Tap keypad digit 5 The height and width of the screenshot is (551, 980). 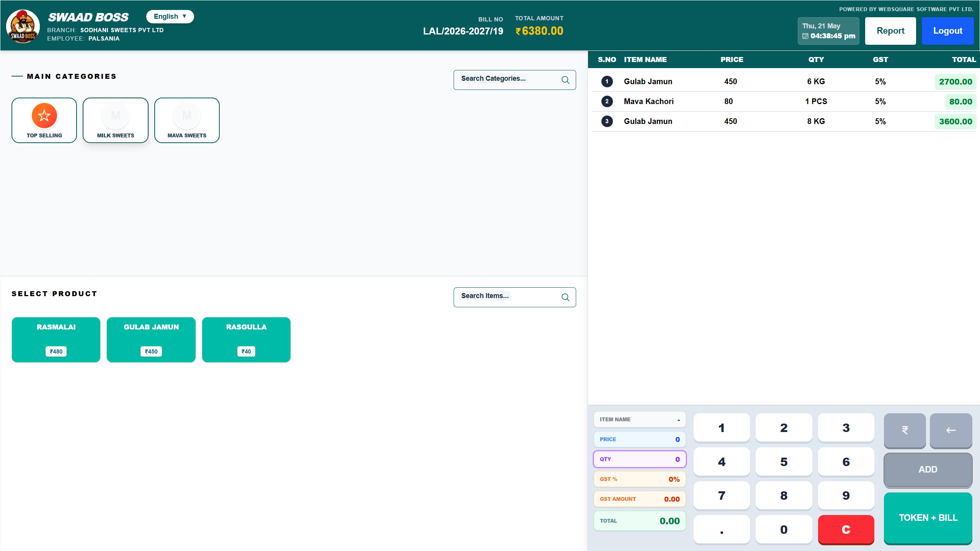(784, 462)
